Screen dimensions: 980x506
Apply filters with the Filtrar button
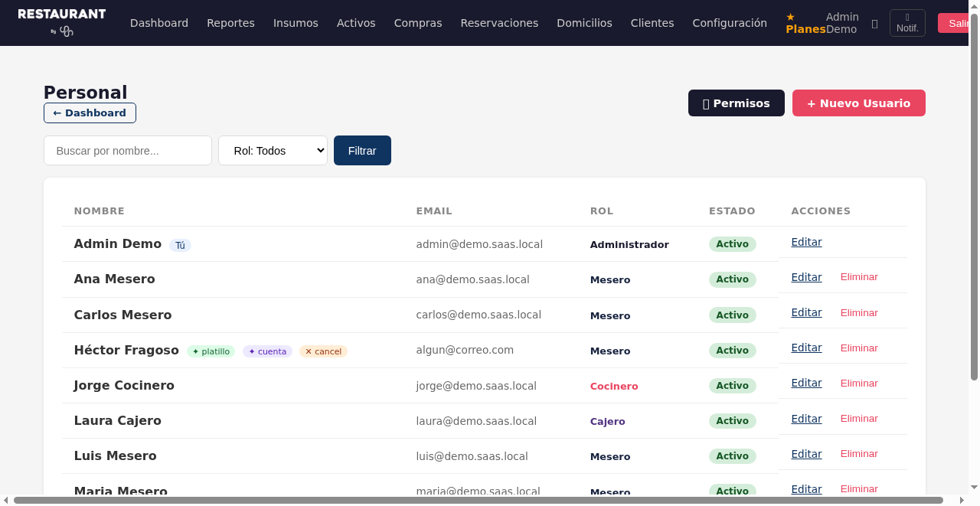pyautogui.click(x=362, y=151)
